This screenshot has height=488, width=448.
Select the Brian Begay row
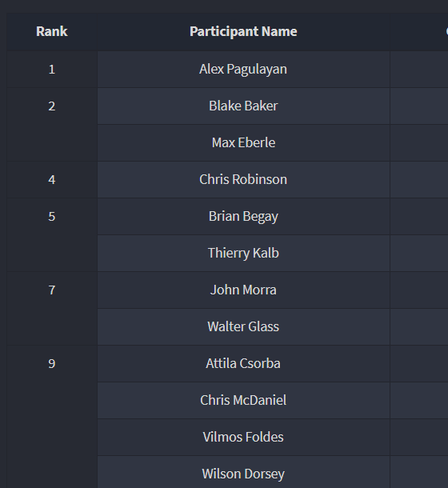tap(243, 216)
